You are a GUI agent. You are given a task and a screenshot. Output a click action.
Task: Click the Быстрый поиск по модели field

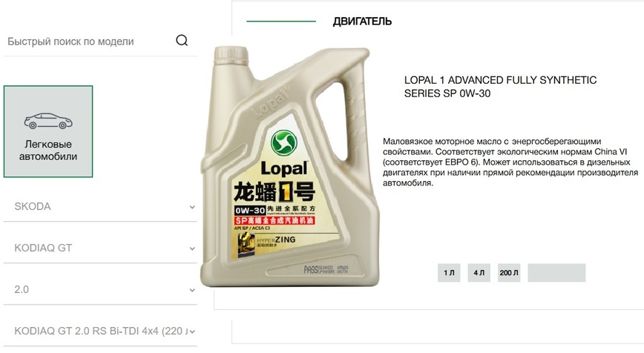[88, 42]
